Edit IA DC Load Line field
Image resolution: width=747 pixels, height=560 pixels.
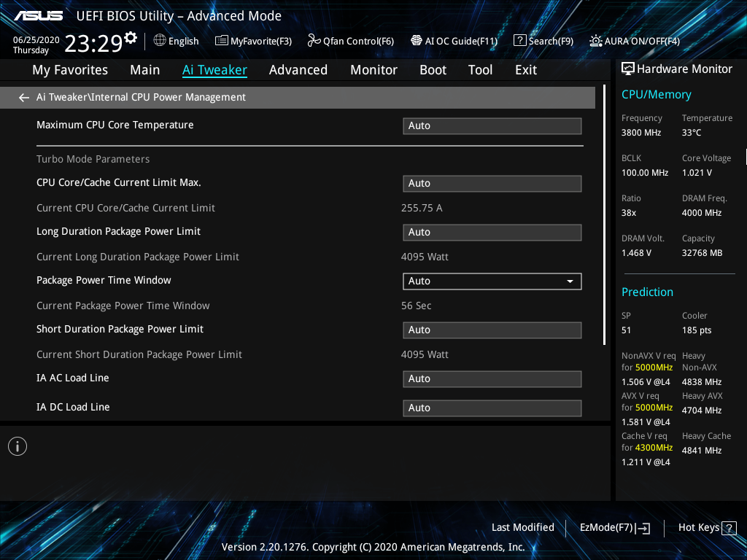click(492, 408)
